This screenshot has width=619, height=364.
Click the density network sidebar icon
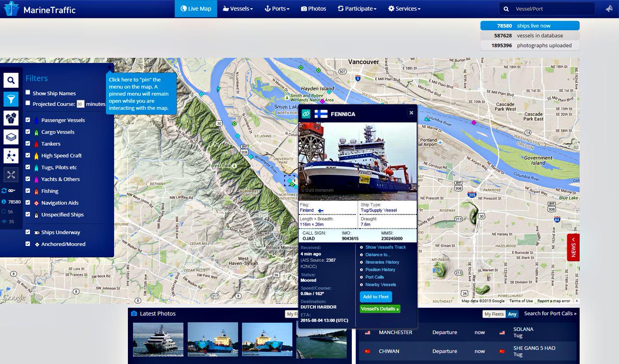[11, 156]
